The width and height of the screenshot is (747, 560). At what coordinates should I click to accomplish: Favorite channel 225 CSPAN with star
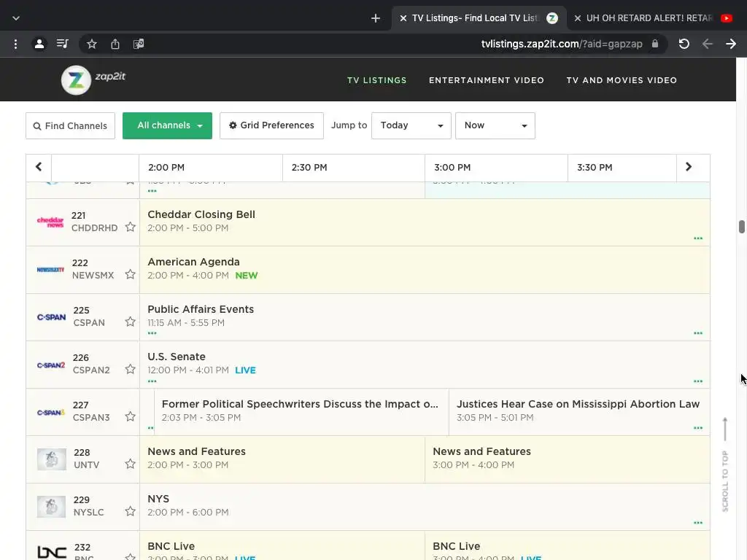(x=130, y=322)
